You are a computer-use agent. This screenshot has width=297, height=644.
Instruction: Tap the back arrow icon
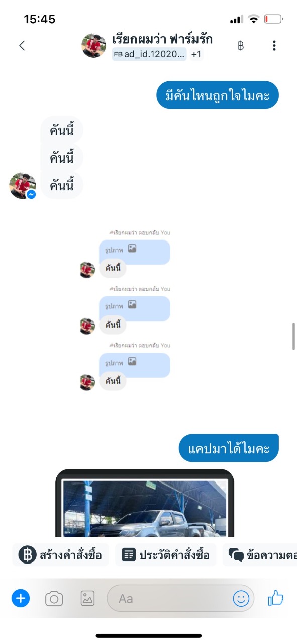tap(22, 45)
